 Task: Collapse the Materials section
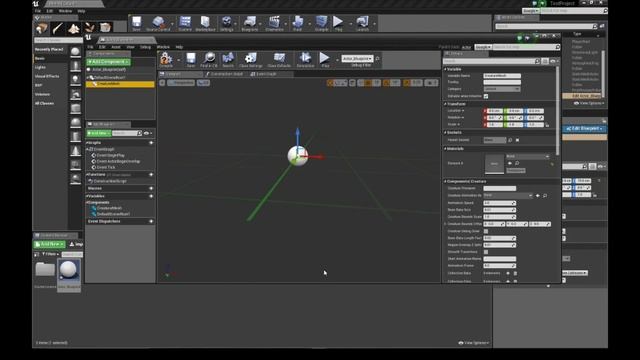[445, 149]
